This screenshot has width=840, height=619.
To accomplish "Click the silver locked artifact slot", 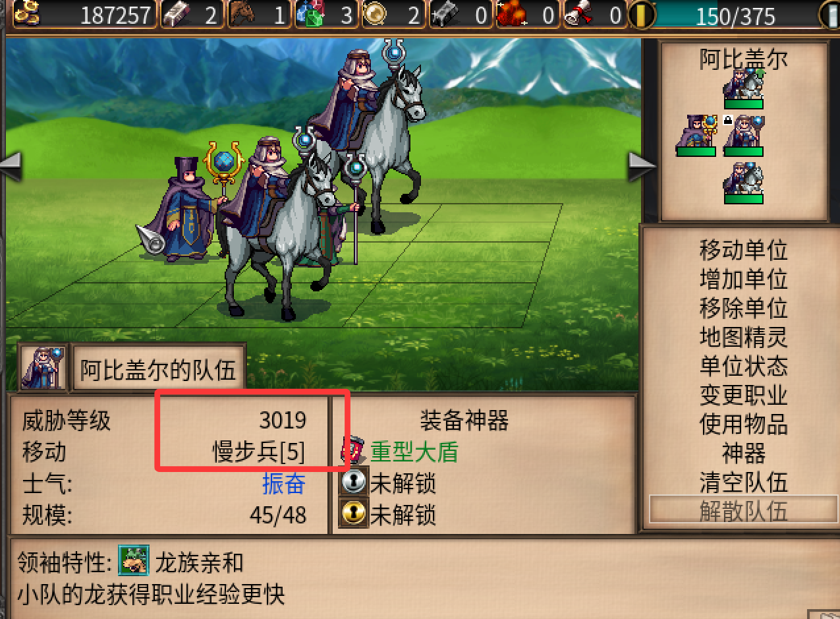I will coord(353,483).
